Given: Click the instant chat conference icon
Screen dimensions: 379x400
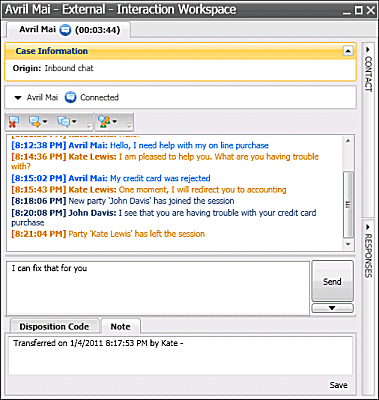Looking at the screenshot, I should [63, 122].
